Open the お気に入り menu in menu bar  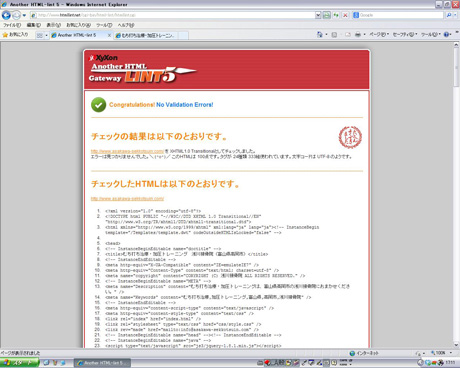[78, 25]
